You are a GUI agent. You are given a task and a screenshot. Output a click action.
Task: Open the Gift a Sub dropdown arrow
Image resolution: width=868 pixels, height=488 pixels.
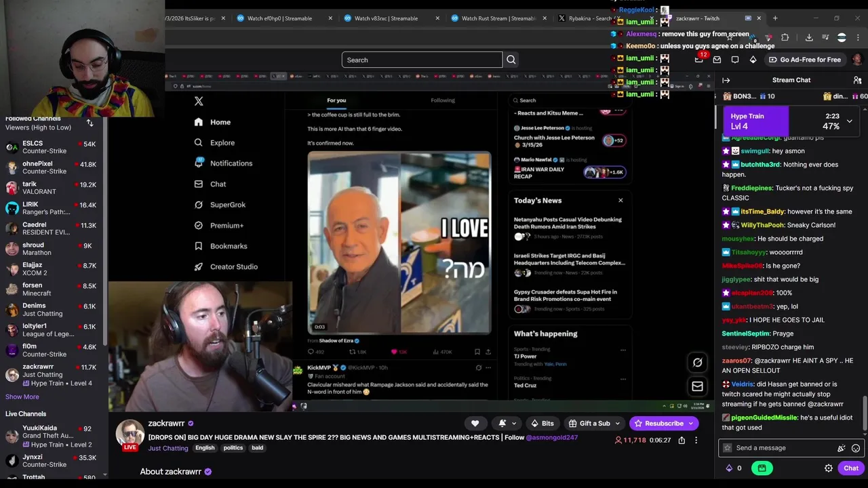(x=617, y=424)
